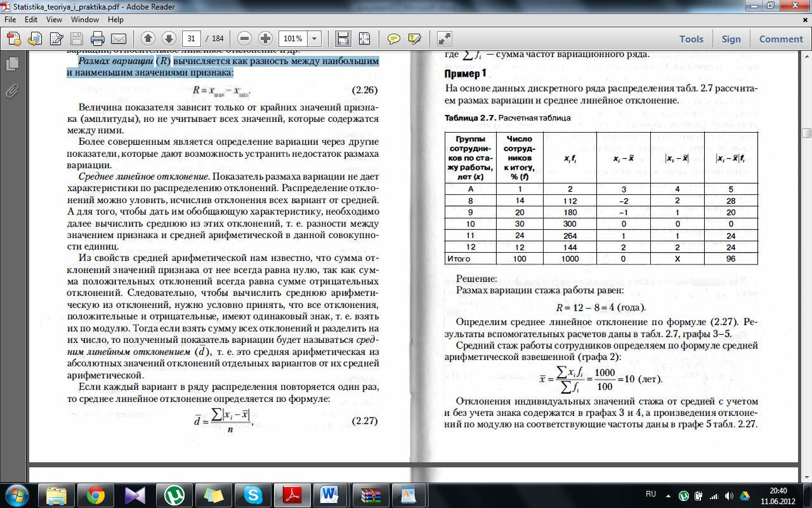This screenshot has height=508, width=812.
Task: Open Sticky Notes from the taskbar
Action: [x=213, y=495]
